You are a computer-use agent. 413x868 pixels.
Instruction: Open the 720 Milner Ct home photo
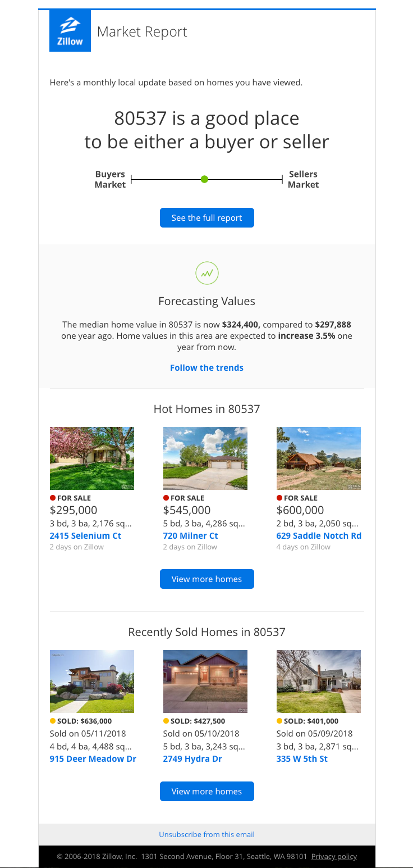tap(205, 458)
